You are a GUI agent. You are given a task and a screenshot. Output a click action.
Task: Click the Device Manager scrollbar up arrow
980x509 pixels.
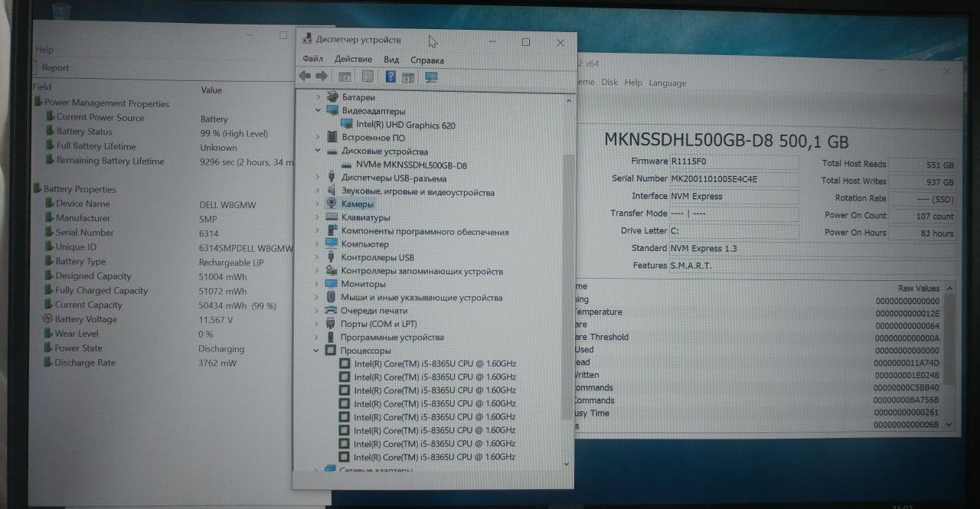click(x=568, y=100)
